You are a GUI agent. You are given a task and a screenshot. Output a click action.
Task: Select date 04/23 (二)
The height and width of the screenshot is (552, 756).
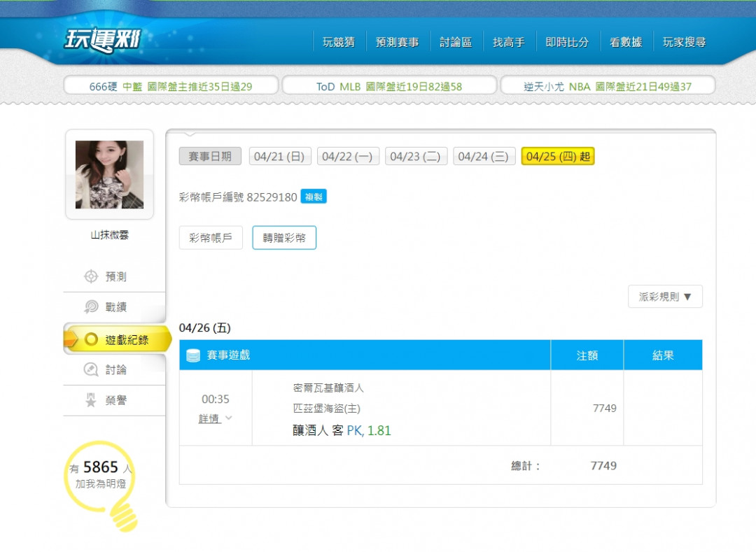tap(416, 157)
